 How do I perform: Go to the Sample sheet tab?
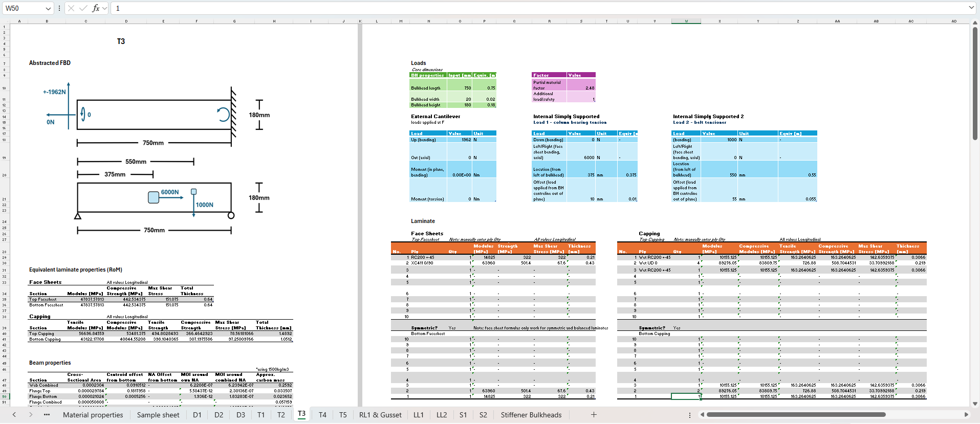click(158, 415)
